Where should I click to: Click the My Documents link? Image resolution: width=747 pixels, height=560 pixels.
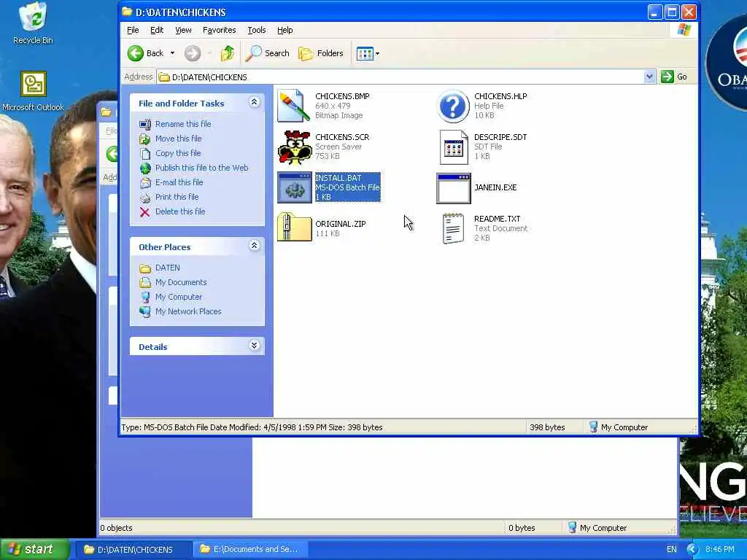[181, 282]
